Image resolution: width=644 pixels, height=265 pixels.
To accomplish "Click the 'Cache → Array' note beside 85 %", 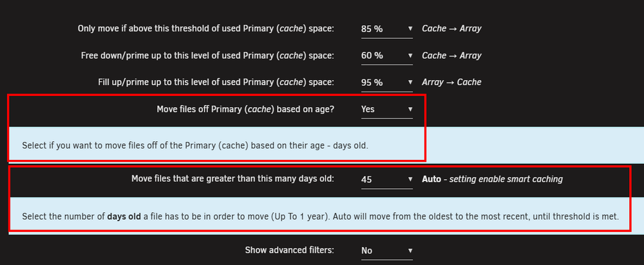I will (x=452, y=29).
